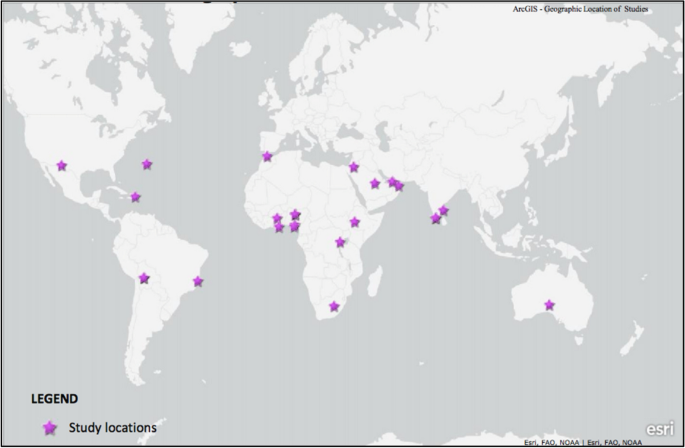This screenshot has width=685, height=448.
Task: Click the northeastern star in southern India
Action: [x=444, y=211]
